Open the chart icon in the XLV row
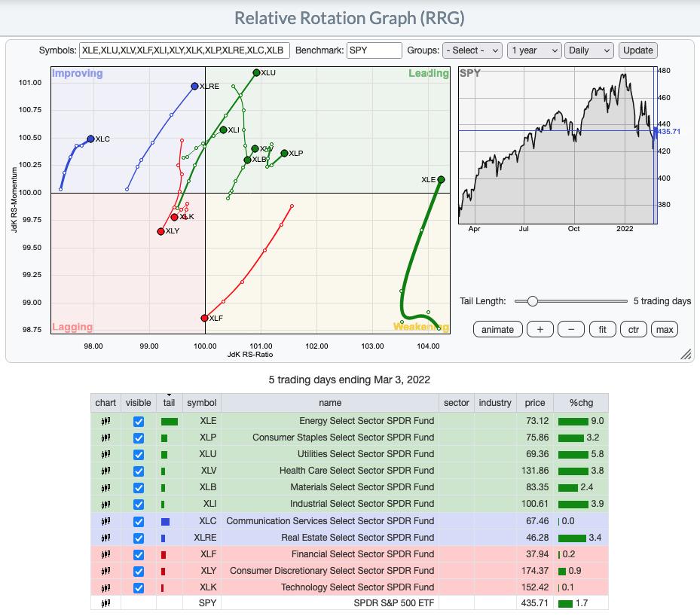Image resolution: width=700 pixels, height=616 pixels. [105, 471]
